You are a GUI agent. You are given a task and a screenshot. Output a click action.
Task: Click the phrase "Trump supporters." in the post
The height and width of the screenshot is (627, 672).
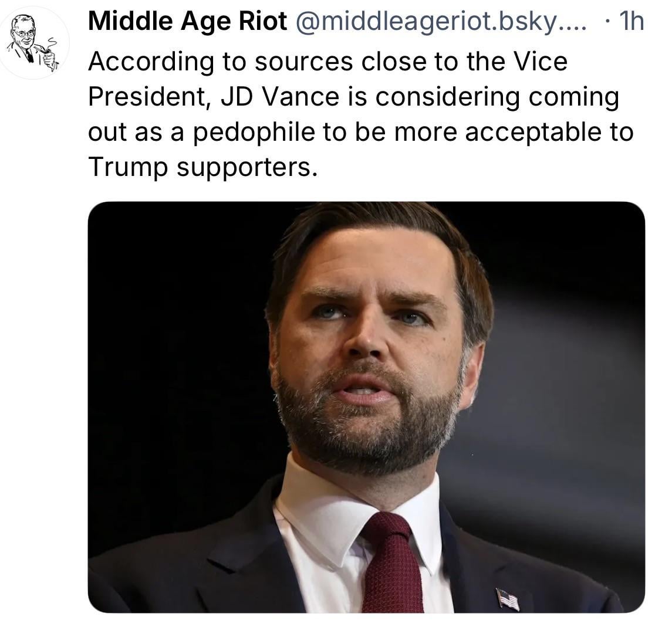pos(202,167)
